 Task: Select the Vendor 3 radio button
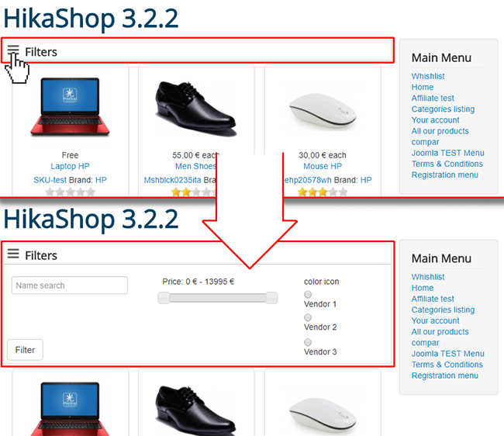(x=308, y=342)
